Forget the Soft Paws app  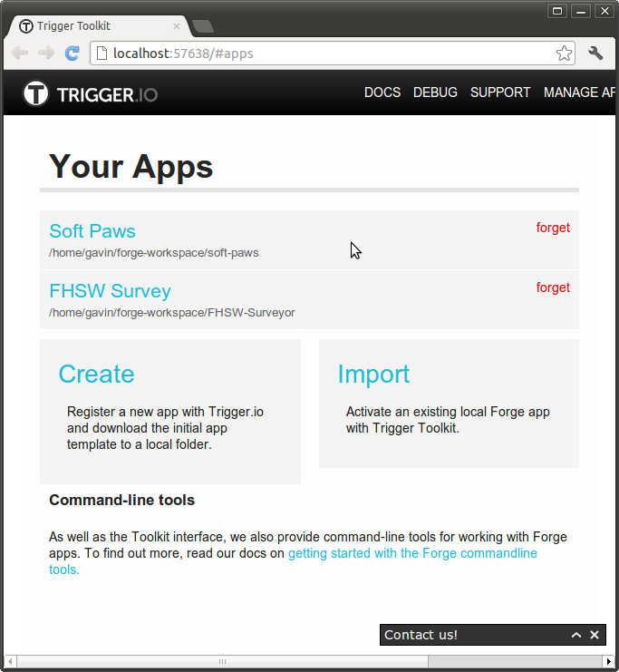553,228
